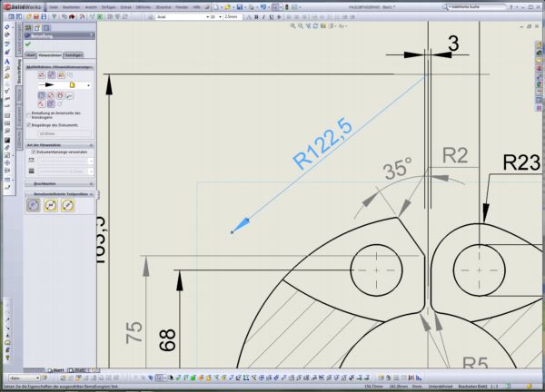Click the Zoom to Fit icon in view toolbar
545x392 pixels.
click(293, 26)
